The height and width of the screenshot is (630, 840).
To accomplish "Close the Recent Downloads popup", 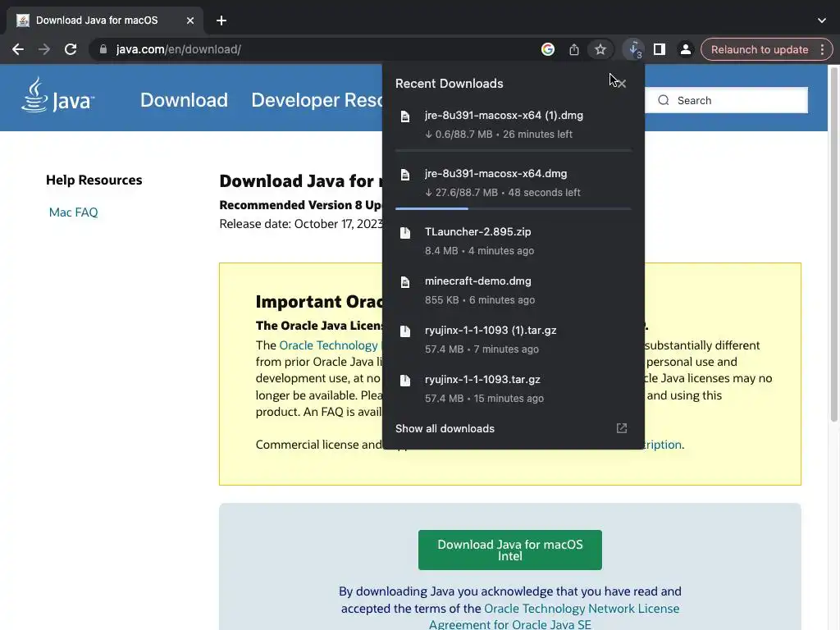I will 622,83.
